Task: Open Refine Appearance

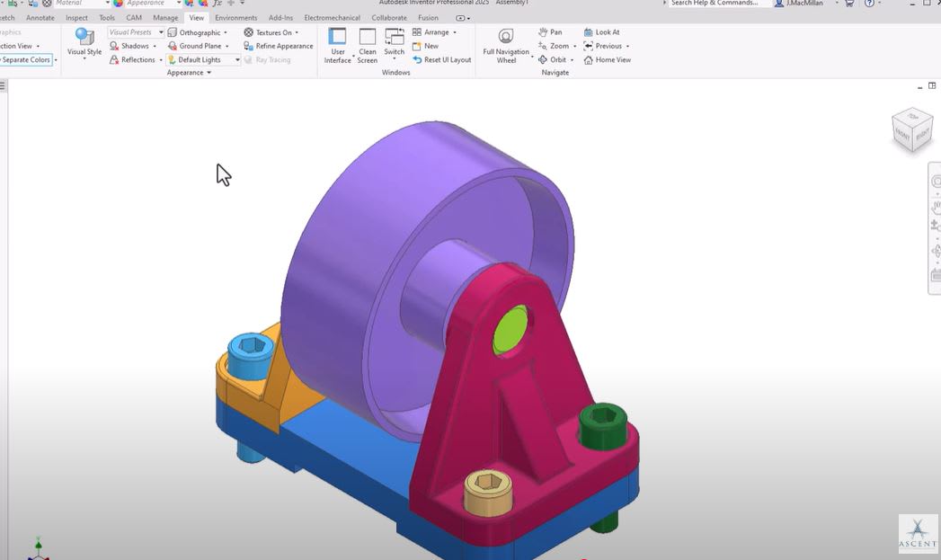Action: pyautogui.click(x=279, y=46)
